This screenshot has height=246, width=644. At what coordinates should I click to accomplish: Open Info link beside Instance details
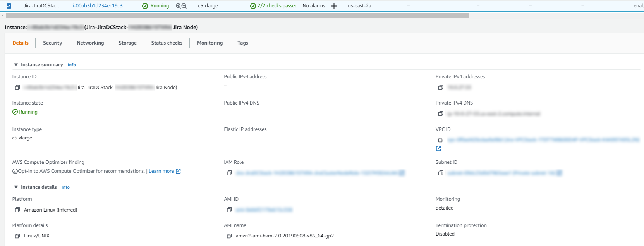coord(65,187)
